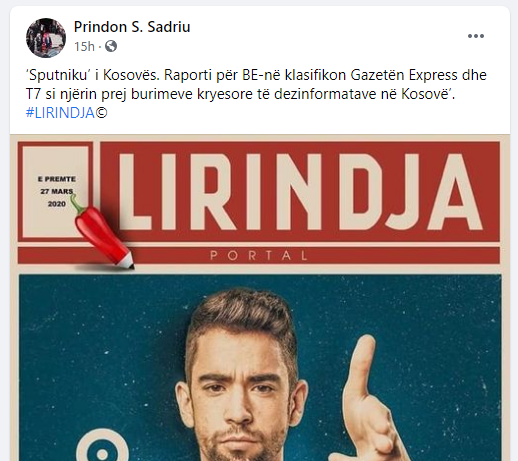Click the 'E PREMTE 27 MARS 2020' date box
The image size is (518, 461).
coord(55,191)
